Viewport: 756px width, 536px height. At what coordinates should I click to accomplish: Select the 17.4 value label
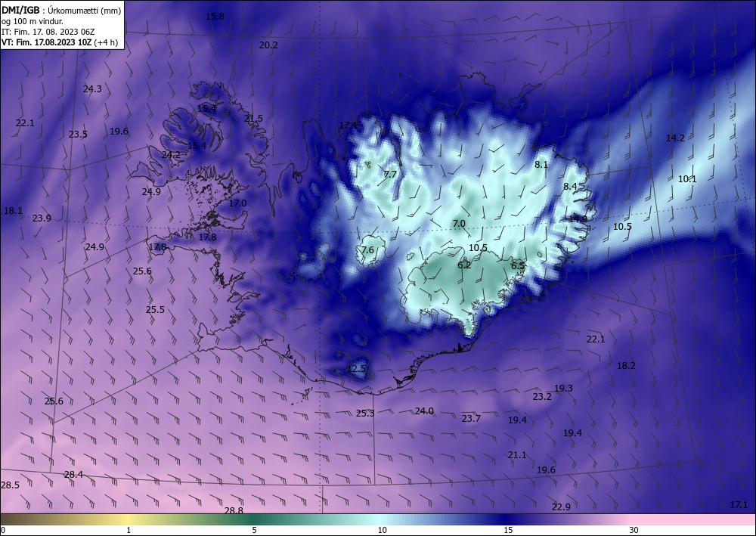(x=348, y=125)
